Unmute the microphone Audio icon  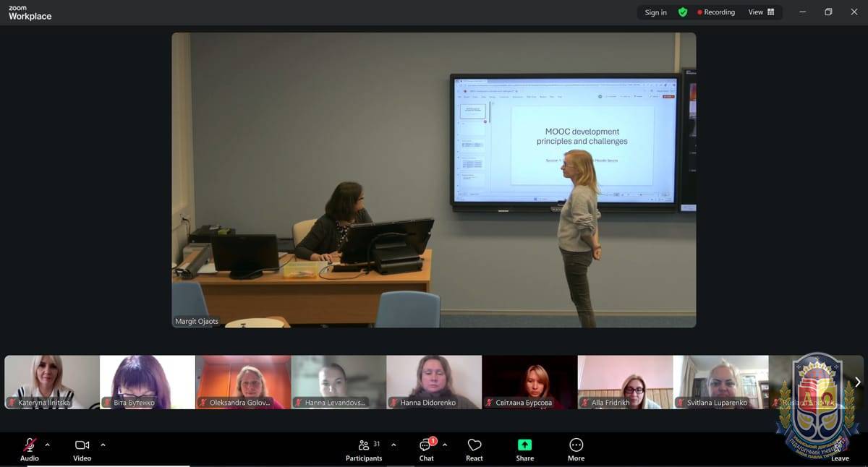[30, 445]
